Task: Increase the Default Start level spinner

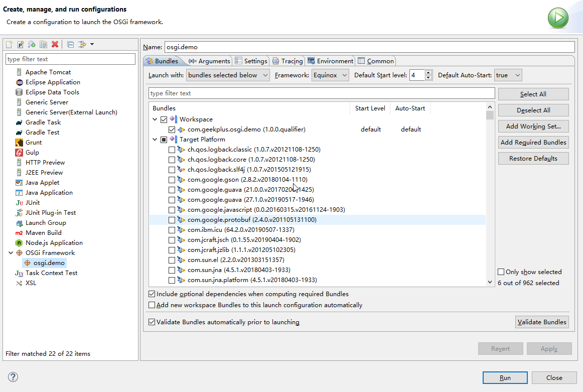Action: [x=428, y=72]
